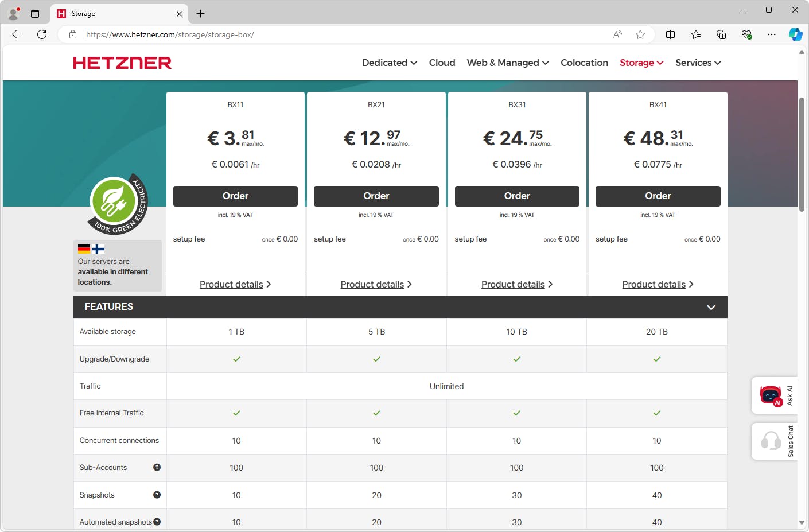Order the BX31 storage box
809x532 pixels.
517,196
